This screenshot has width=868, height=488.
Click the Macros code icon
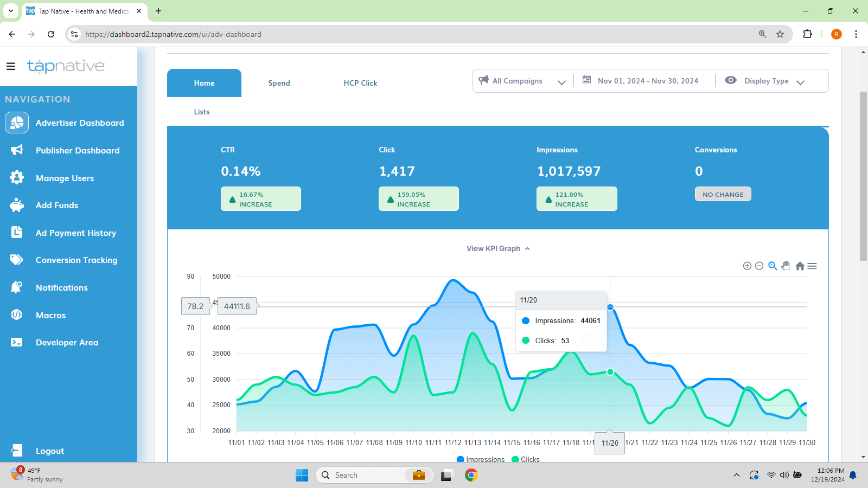[x=17, y=315]
